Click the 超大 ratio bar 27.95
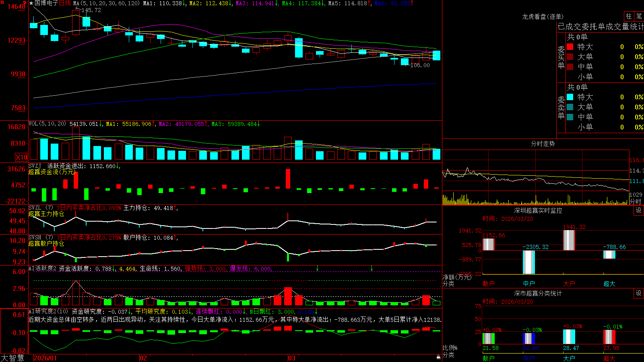This screenshot has width=644, height=362. coord(609,337)
